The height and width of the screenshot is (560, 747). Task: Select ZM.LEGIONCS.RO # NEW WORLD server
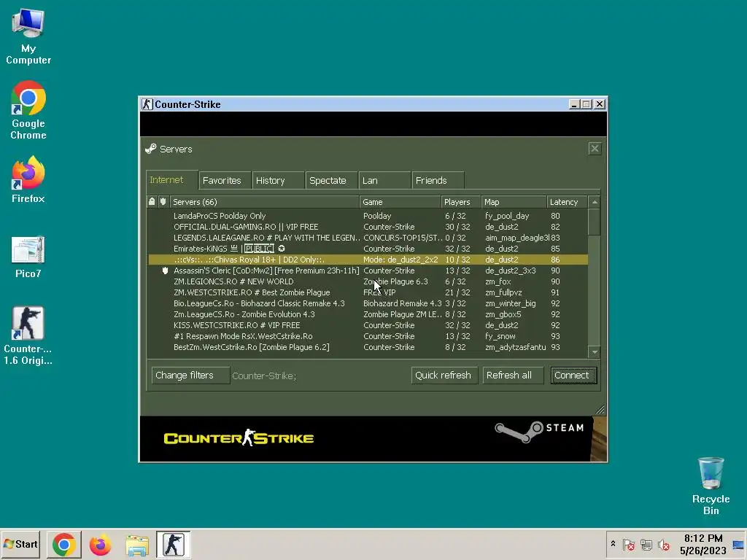[x=368, y=281]
